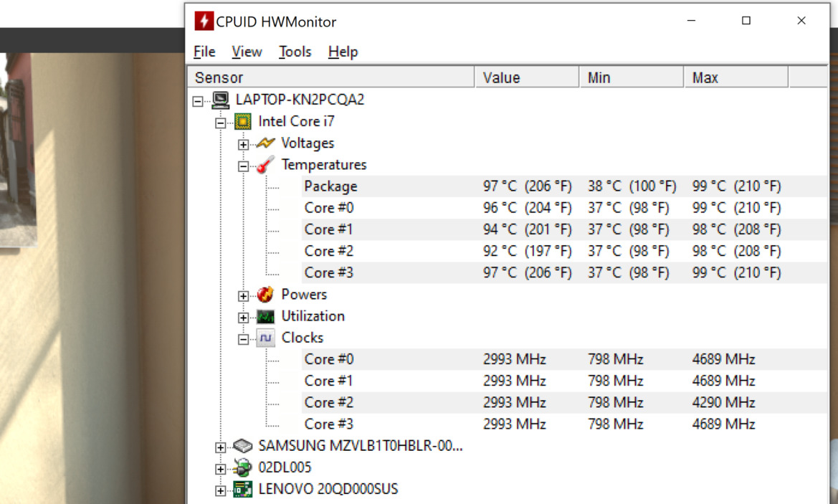Click the HWMonitor lightning app icon
This screenshot has width=838, height=504.
[x=204, y=22]
